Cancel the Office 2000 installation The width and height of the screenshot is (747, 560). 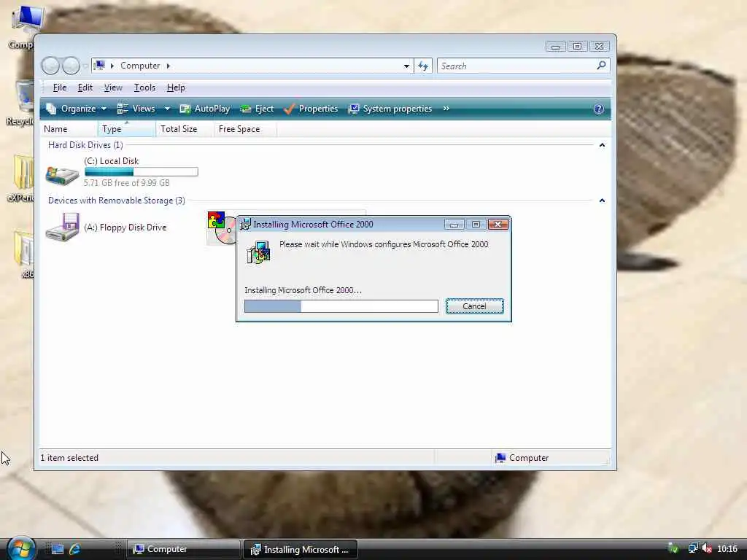pos(474,306)
